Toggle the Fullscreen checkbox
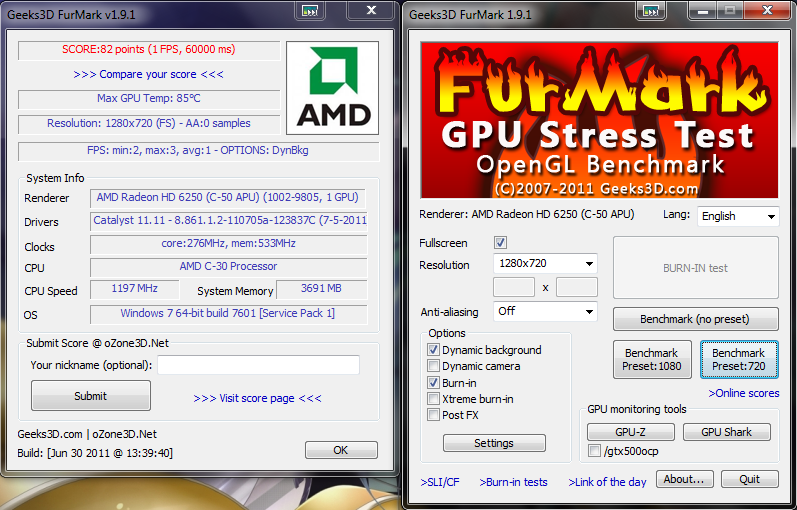 tap(500, 243)
